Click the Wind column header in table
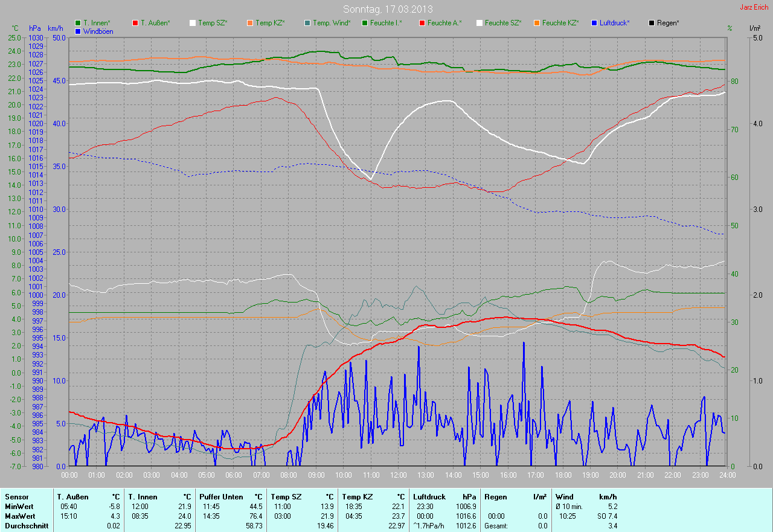Screen dimensions: 773x532 564,497
